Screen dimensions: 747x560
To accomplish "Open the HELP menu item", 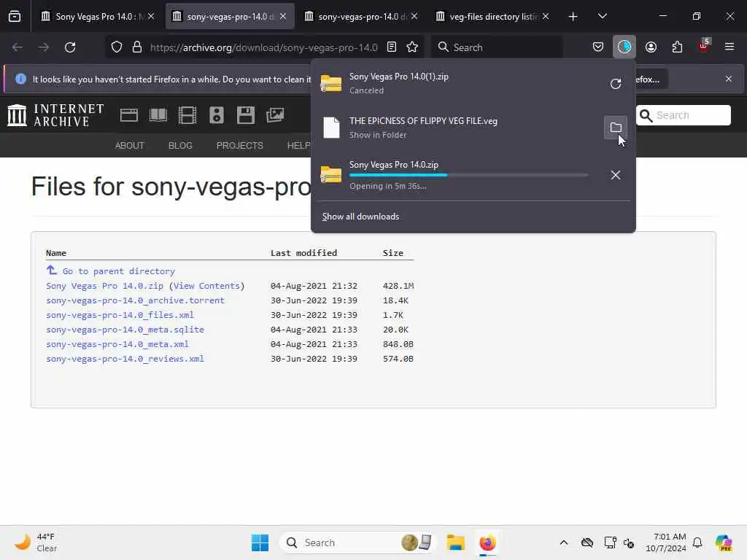I will click(298, 146).
